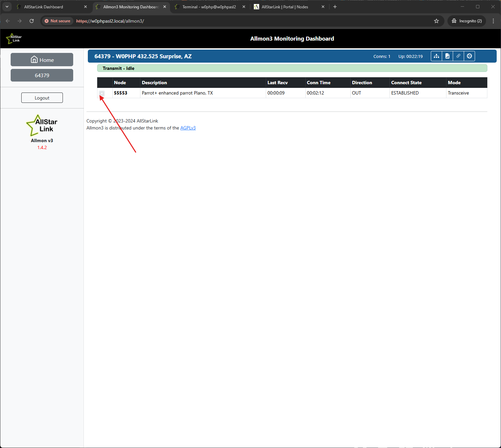Image resolution: width=501 pixels, height=448 pixels.
Task: Disconnect node 55553 with the x button
Action: (102, 94)
